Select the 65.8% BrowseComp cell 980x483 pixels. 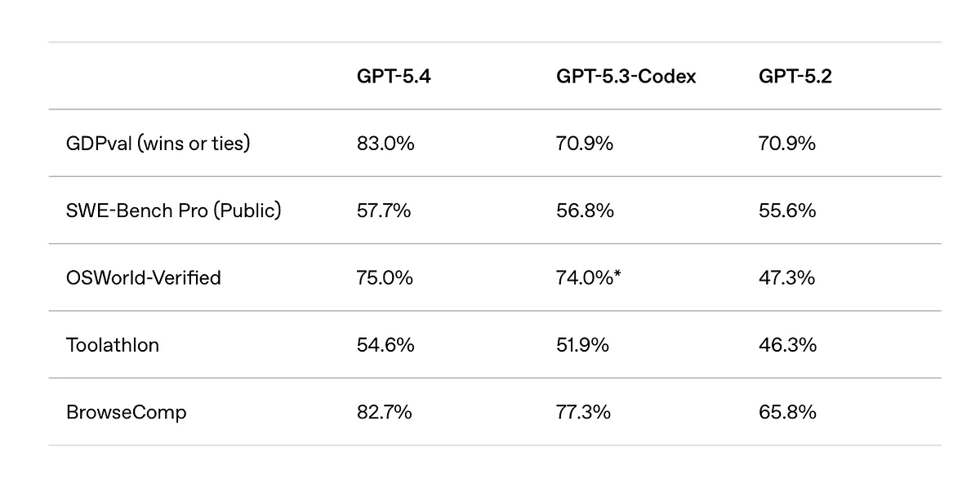(787, 412)
